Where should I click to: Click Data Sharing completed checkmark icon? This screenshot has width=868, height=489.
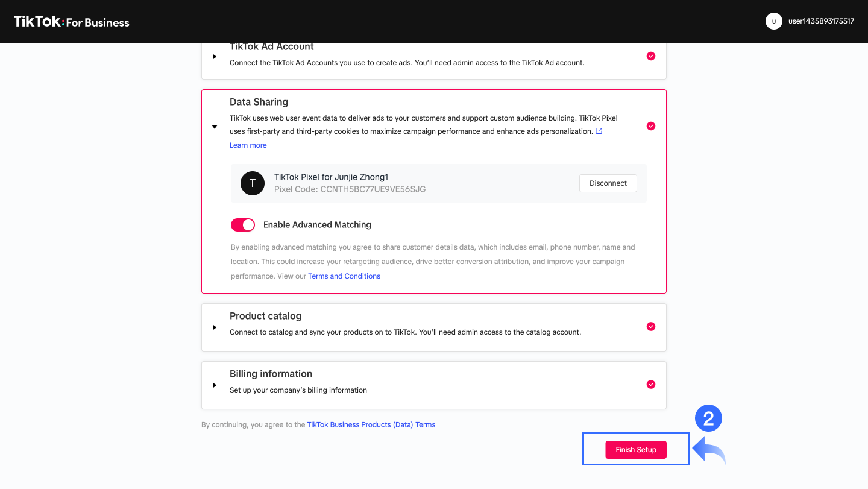[651, 126]
